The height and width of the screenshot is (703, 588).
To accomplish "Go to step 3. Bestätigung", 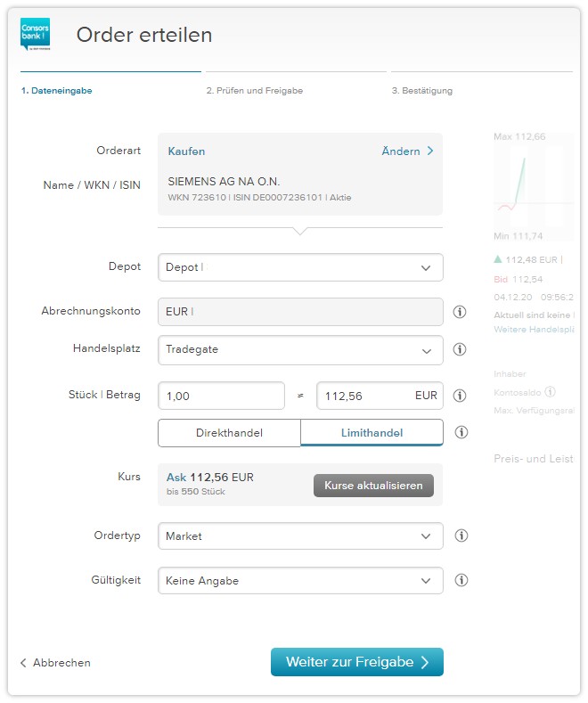I will point(422,91).
